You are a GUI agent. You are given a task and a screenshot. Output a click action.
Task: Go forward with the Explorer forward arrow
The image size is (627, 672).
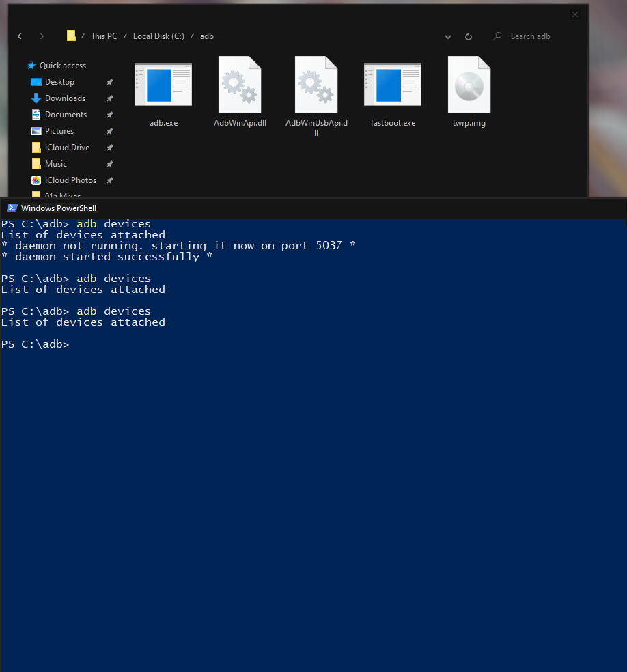(x=42, y=36)
